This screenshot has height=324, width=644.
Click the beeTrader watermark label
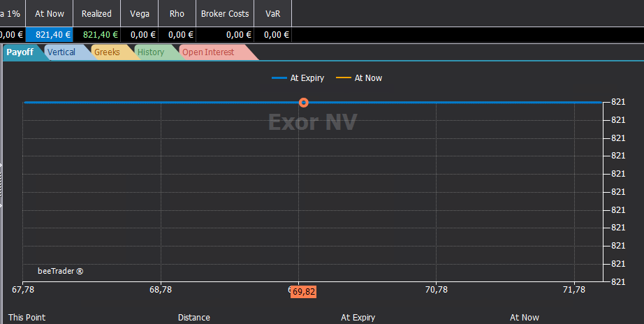pyautogui.click(x=60, y=271)
